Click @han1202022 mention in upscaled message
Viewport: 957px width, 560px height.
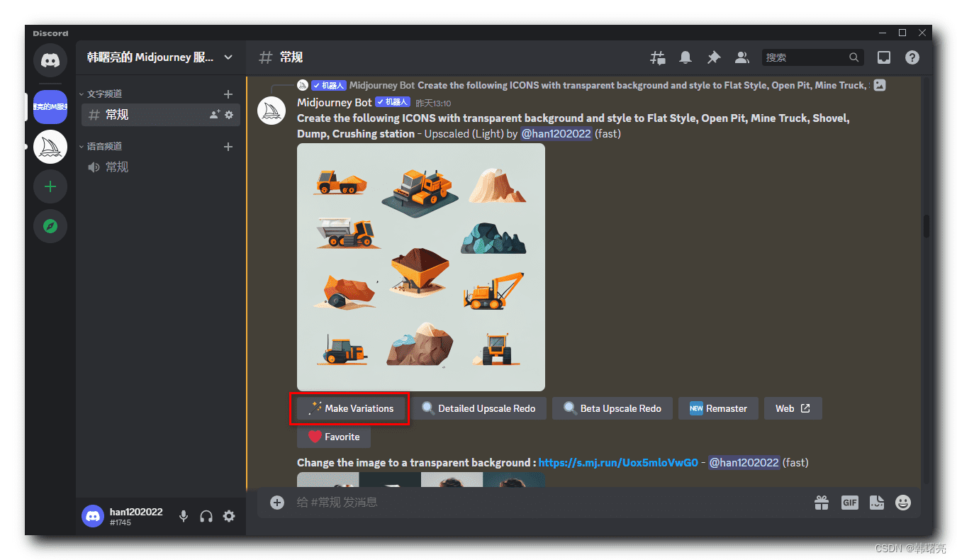point(556,133)
